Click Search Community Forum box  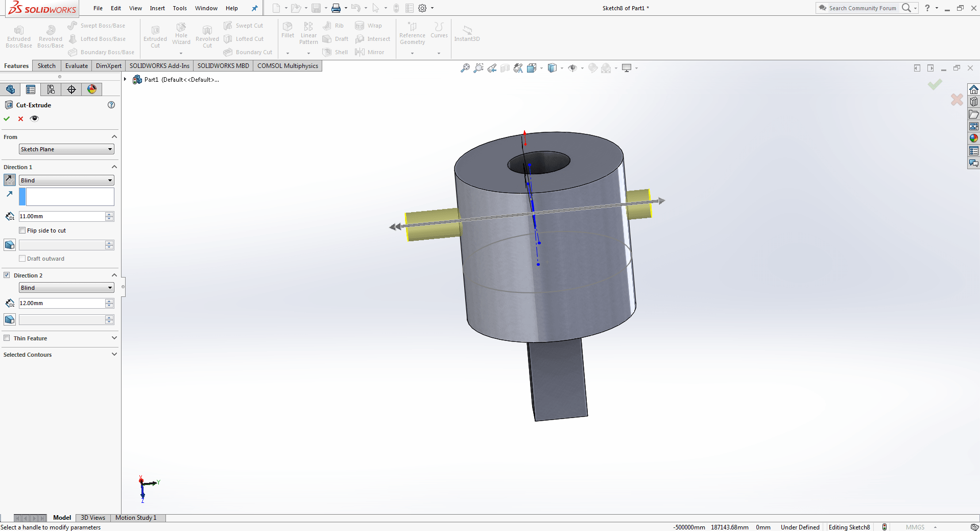click(x=863, y=8)
